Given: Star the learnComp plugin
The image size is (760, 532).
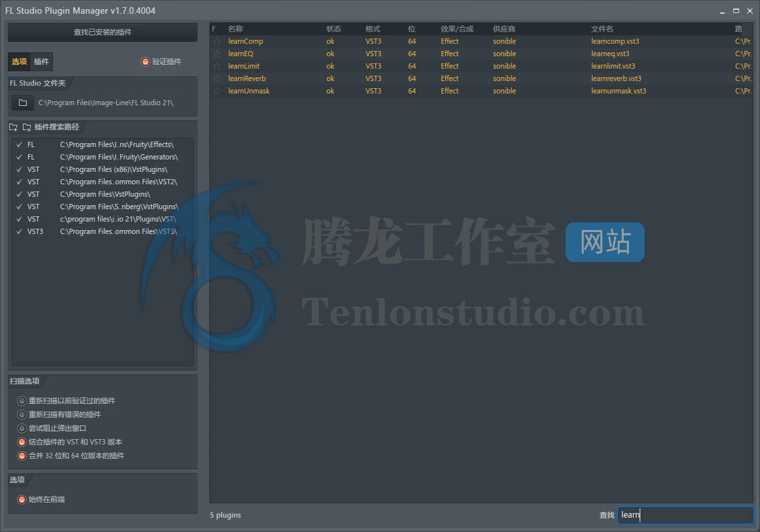Looking at the screenshot, I should point(216,41).
